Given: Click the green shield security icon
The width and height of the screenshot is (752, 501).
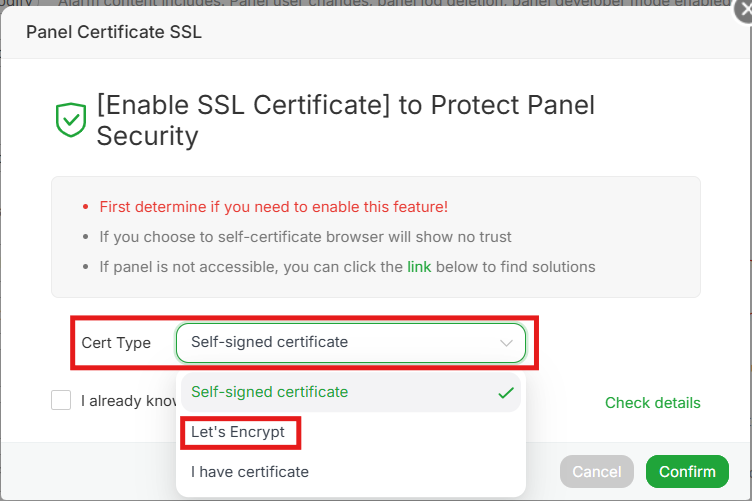Looking at the screenshot, I should coord(70,120).
